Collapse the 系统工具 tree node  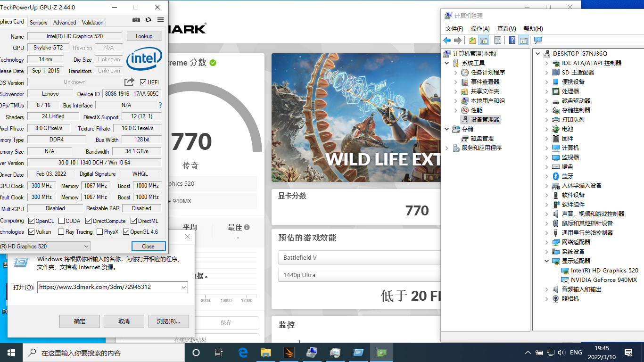[x=446, y=63]
